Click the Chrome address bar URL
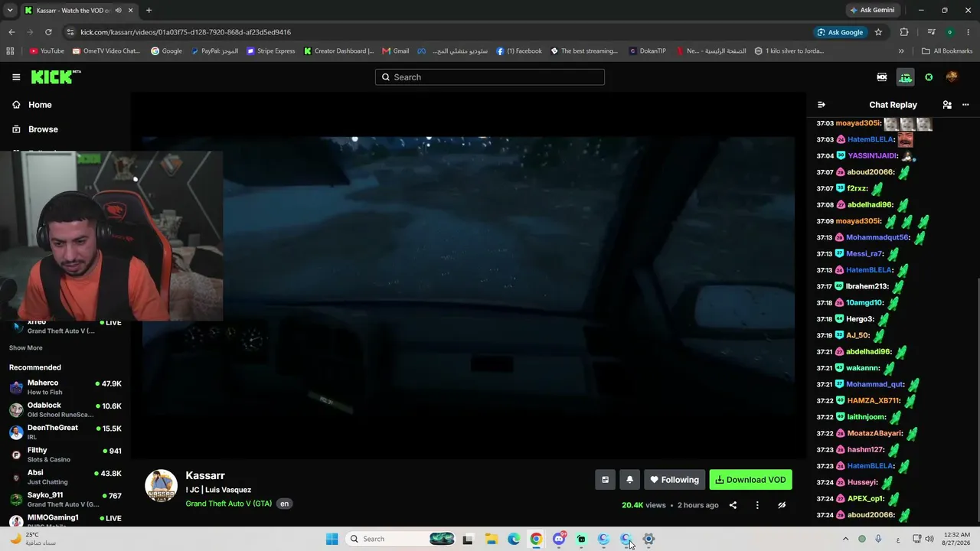This screenshot has height=551, width=980. [x=185, y=32]
